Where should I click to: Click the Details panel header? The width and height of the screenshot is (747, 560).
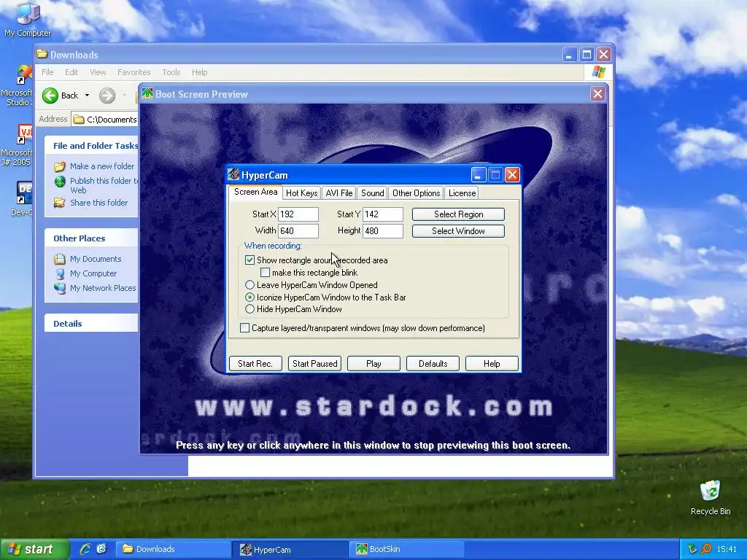91,324
